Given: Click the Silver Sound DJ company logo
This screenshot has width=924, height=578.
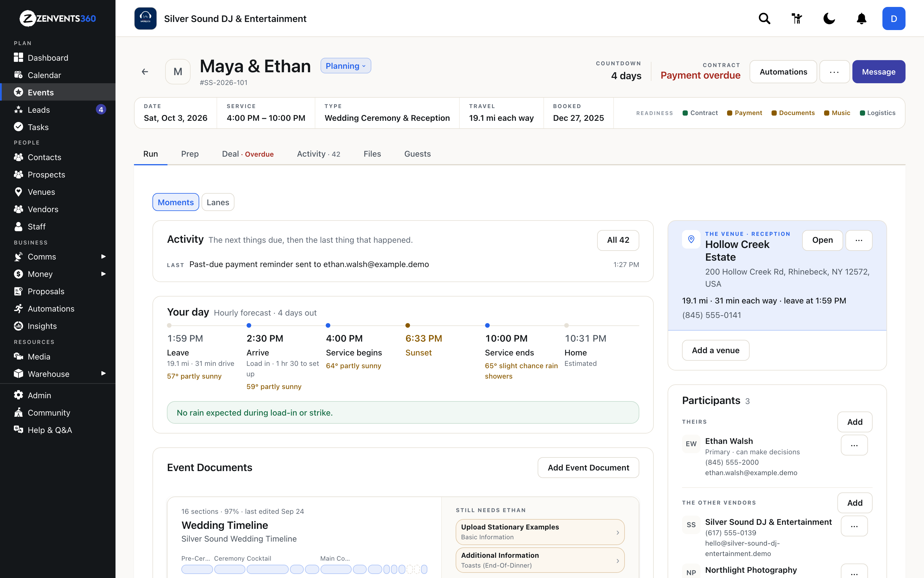Looking at the screenshot, I should click(x=146, y=18).
